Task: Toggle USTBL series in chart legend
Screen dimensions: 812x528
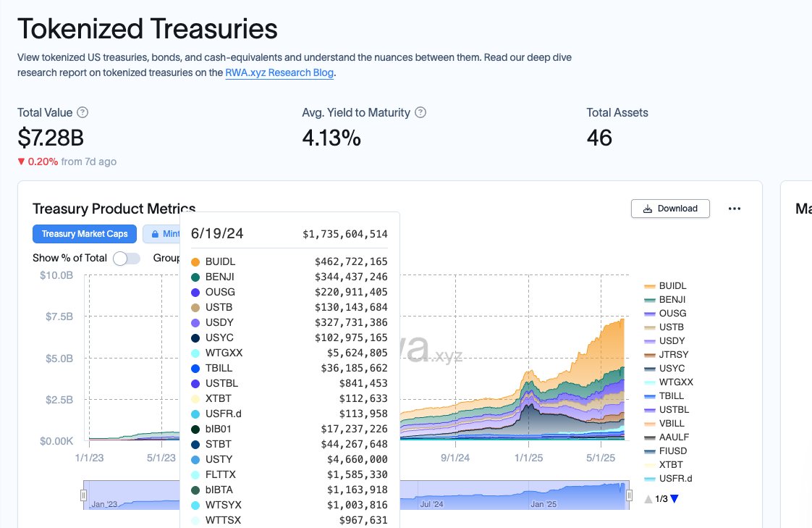Action: pos(667,409)
